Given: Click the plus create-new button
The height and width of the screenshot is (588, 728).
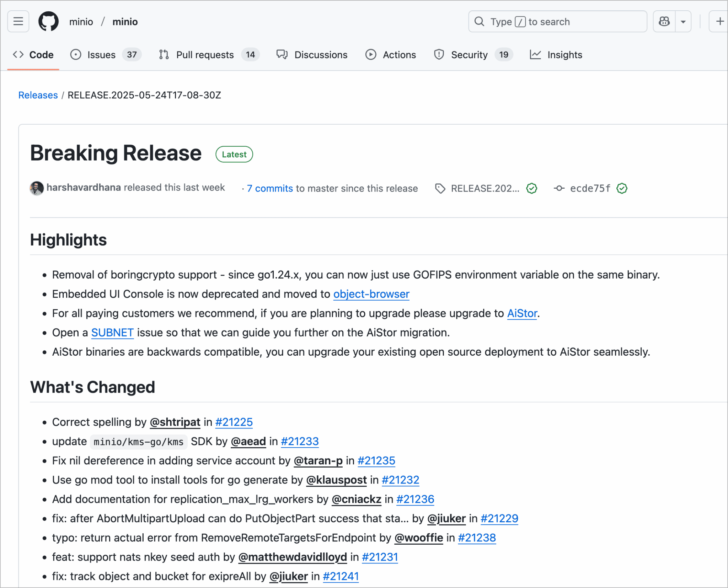Looking at the screenshot, I should point(719,22).
